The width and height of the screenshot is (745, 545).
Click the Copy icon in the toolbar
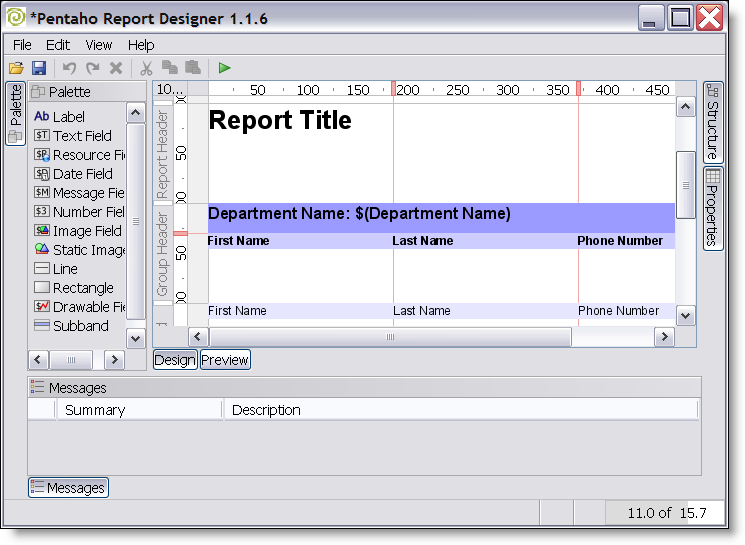point(170,67)
